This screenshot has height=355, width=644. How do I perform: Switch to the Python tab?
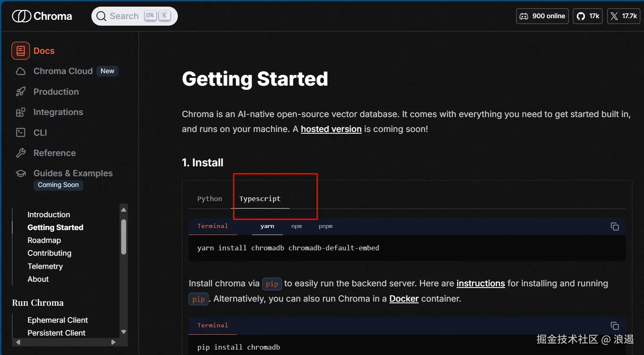(x=210, y=199)
